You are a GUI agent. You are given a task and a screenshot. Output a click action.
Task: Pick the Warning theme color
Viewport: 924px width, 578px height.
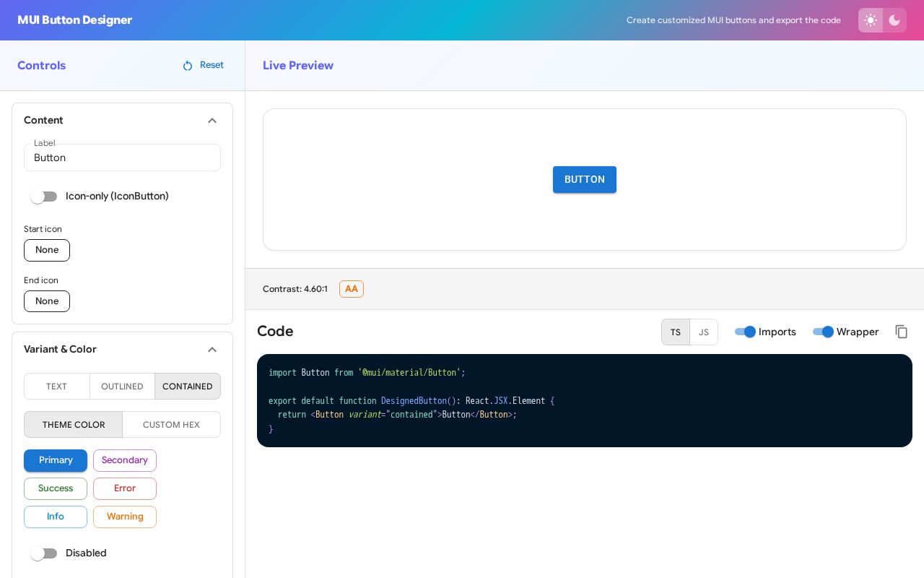click(x=125, y=517)
